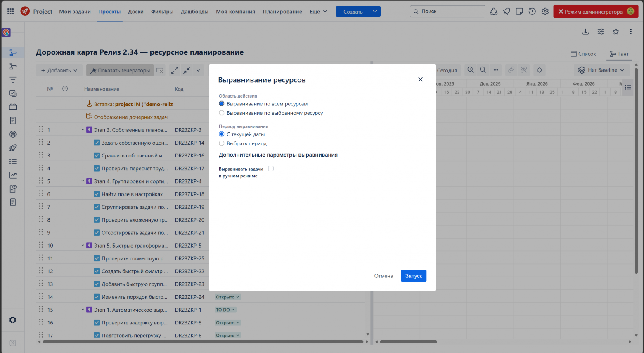This screenshot has width=644, height=353.
Task: Select 'С текущей даты' period option
Action: coord(222,134)
